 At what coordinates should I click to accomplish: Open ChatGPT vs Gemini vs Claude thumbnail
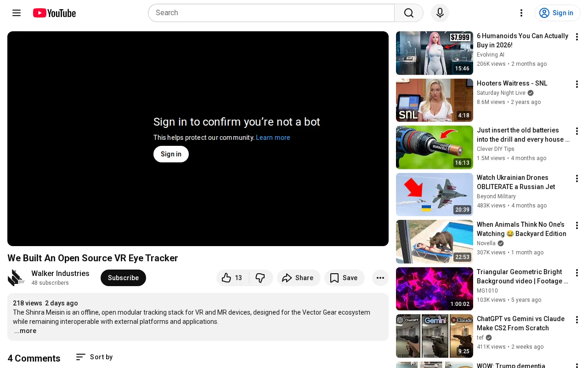[x=435, y=336]
